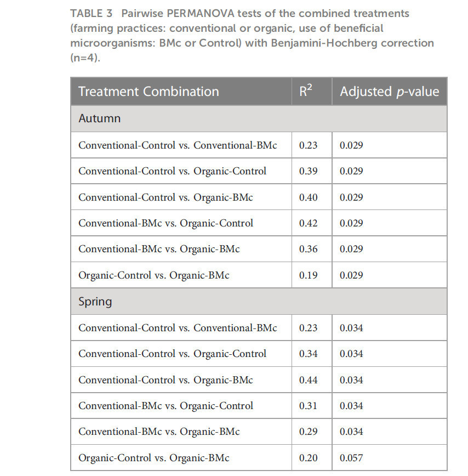Click Spring Conventional-Control vs. Conventional-BMc row
The image size is (468, 476).
[259, 328]
